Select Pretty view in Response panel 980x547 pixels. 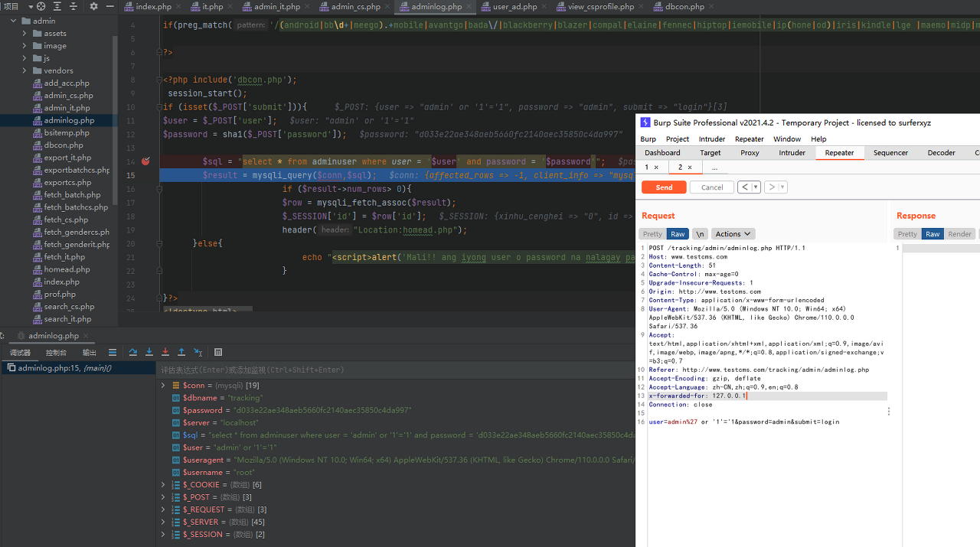(907, 234)
